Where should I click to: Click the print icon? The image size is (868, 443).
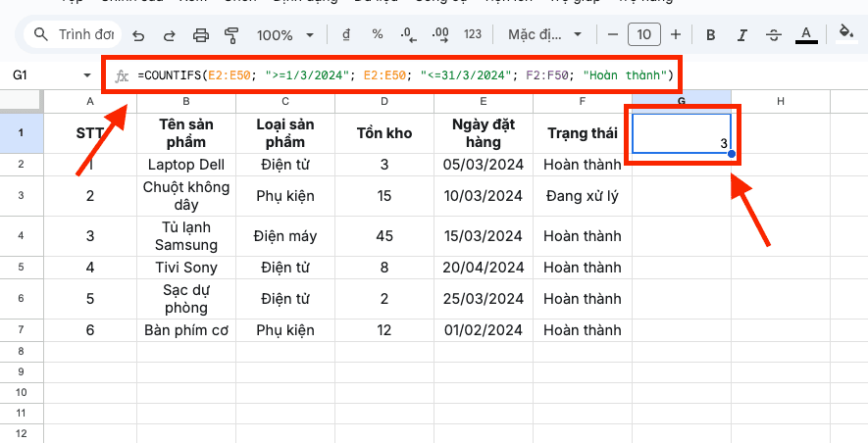(x=201, y=35)
